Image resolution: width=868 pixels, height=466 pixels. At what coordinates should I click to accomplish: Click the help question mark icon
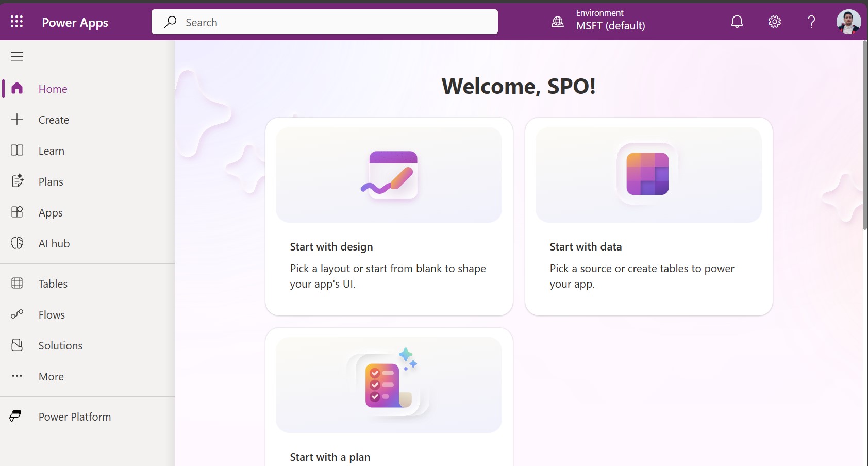(x=811, y=22)
